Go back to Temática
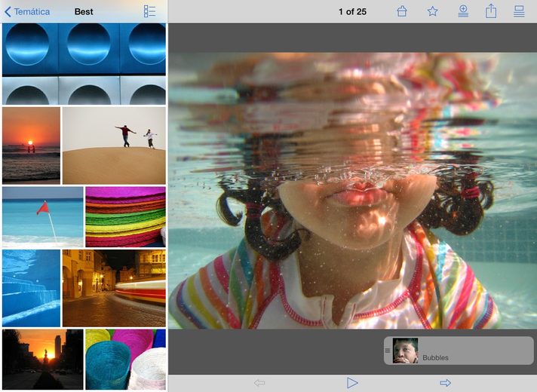 pos(27,11)
